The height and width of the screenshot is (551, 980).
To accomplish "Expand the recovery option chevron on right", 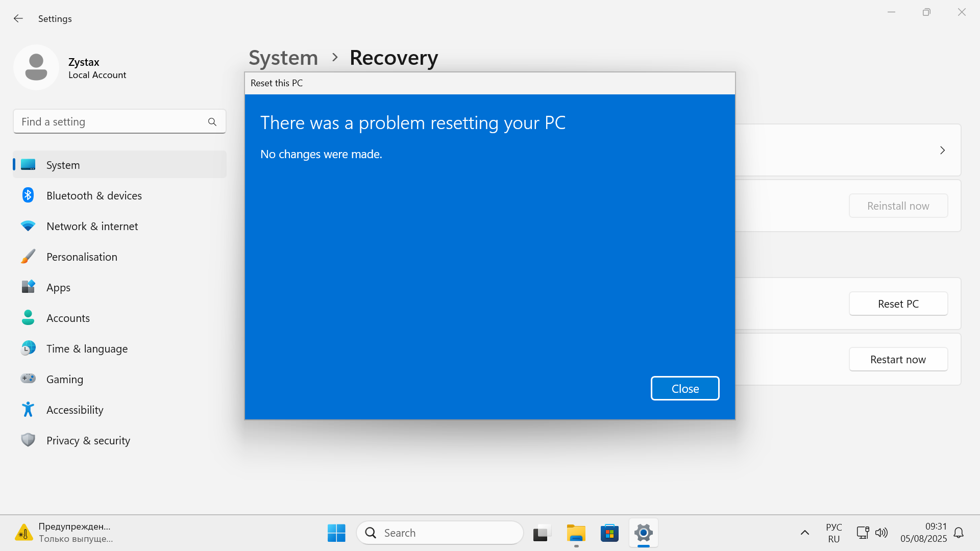I will tap(942, 151).
